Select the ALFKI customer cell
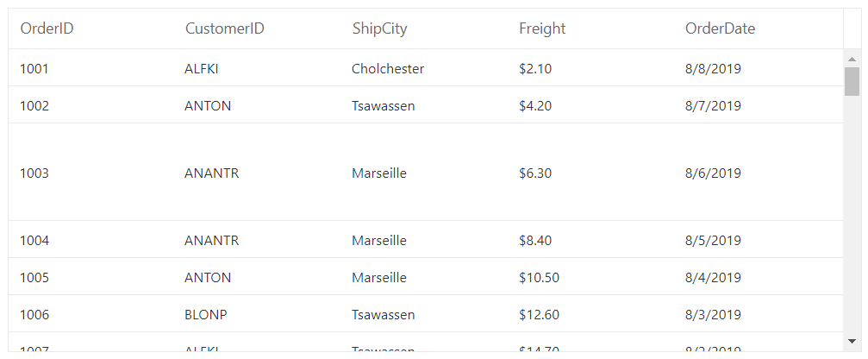Viewport: 868px width, 359px height. click(258, 68)
